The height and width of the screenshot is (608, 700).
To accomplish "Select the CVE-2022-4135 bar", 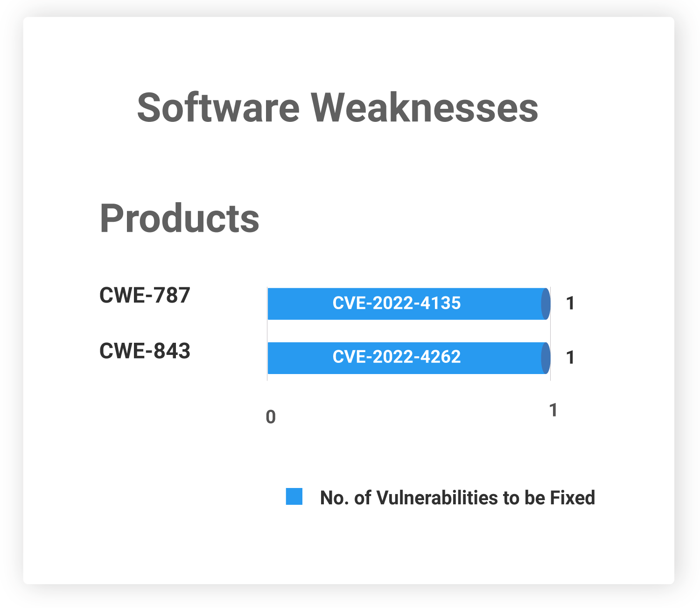I will point(409,304).
